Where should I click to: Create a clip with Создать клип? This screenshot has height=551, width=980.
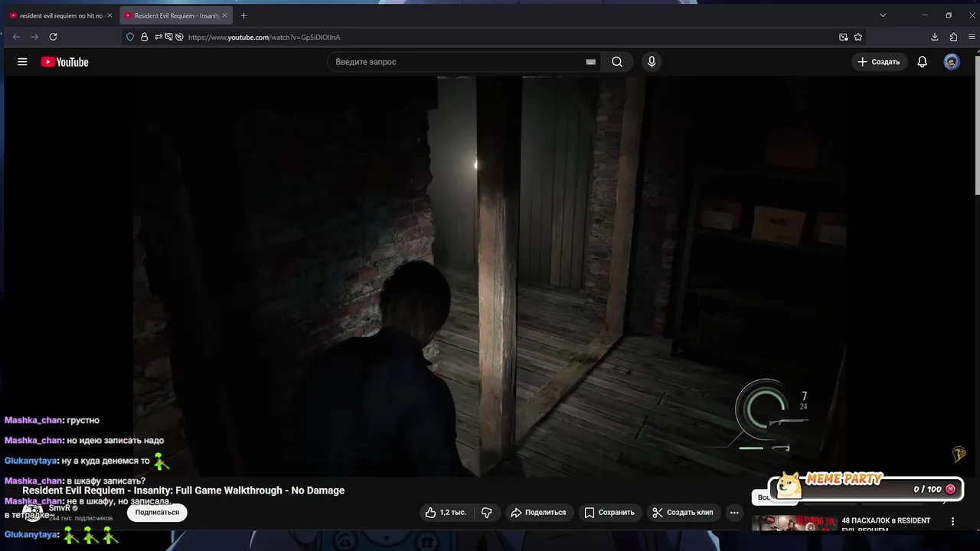pos(683,513)
